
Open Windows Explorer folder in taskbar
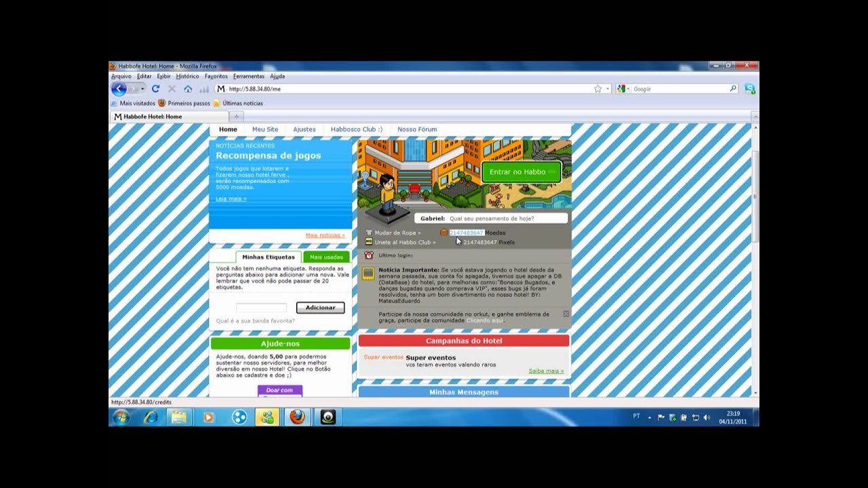[x=179, y=418]
